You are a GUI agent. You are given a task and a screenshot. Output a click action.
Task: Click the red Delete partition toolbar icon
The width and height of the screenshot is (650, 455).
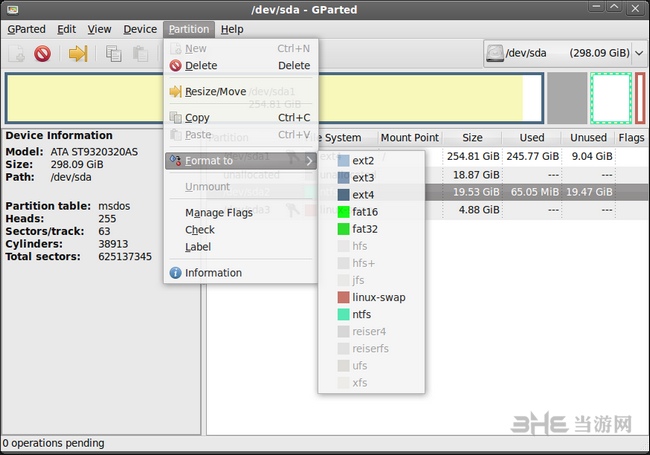(42, 53)
